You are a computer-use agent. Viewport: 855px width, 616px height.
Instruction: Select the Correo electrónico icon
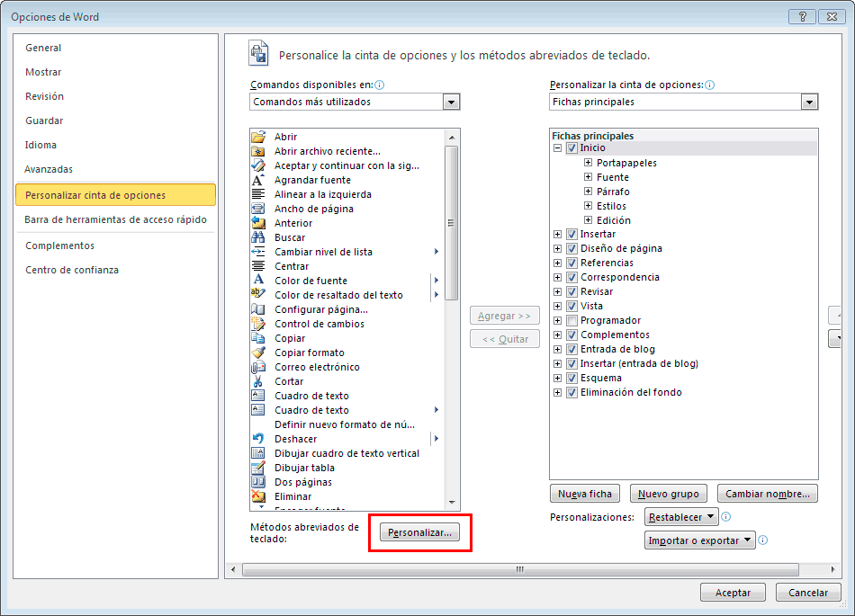coord(258,367)
